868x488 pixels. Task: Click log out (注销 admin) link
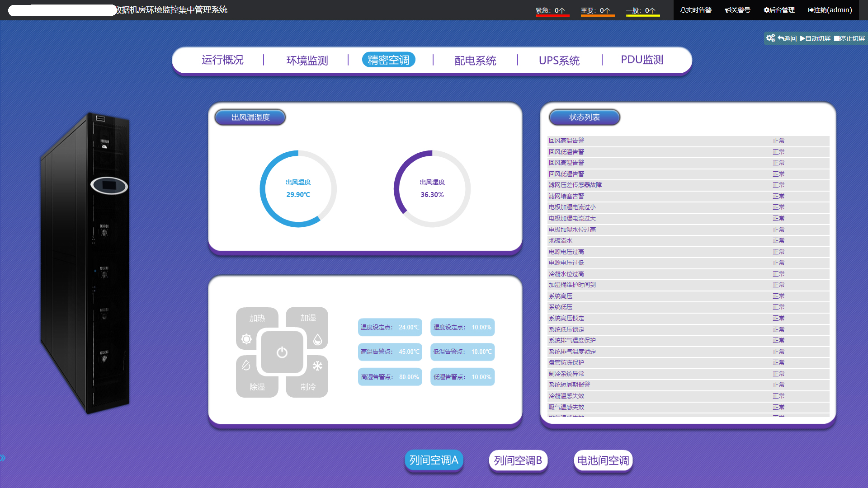(x=830, y=10)
